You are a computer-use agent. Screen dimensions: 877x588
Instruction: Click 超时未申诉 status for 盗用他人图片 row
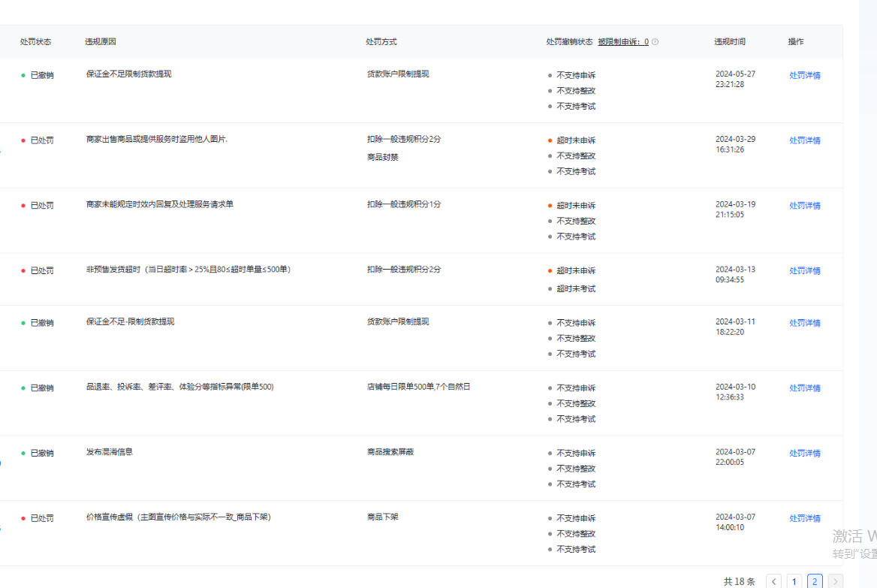(x=576, y=141)
